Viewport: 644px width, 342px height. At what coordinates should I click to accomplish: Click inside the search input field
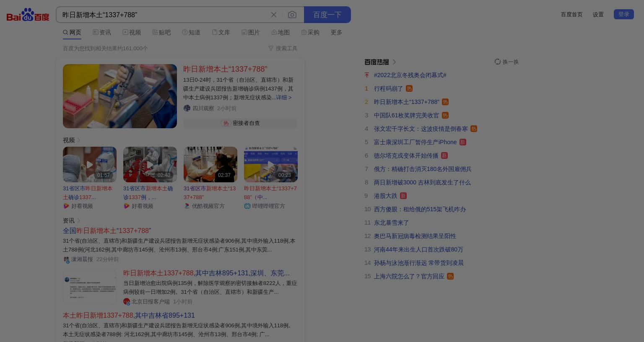[164, 15]
